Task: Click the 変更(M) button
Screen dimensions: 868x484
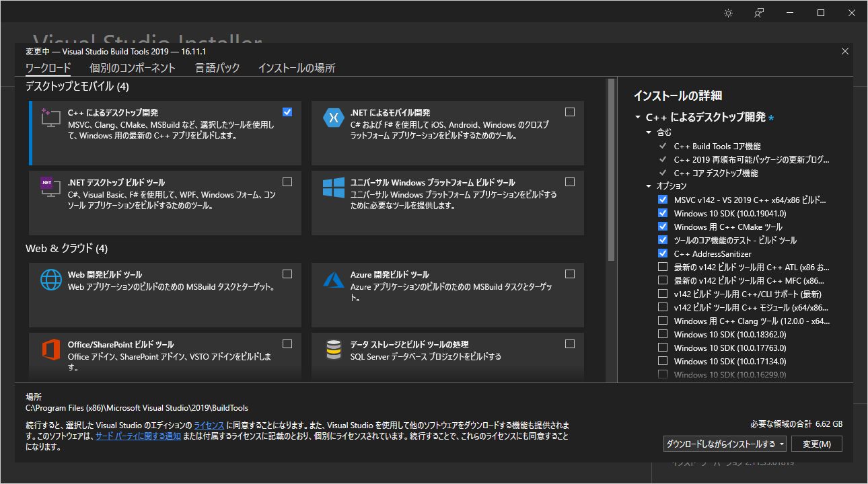Action: (x=817, y=444)
